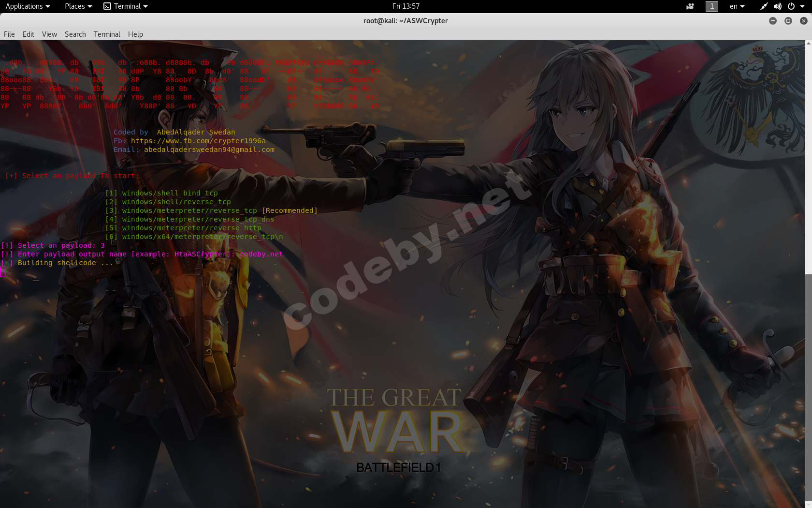Click the terminal cursor block
The height and width of the screenshot is (508, 812).
(x=2, y=271)
